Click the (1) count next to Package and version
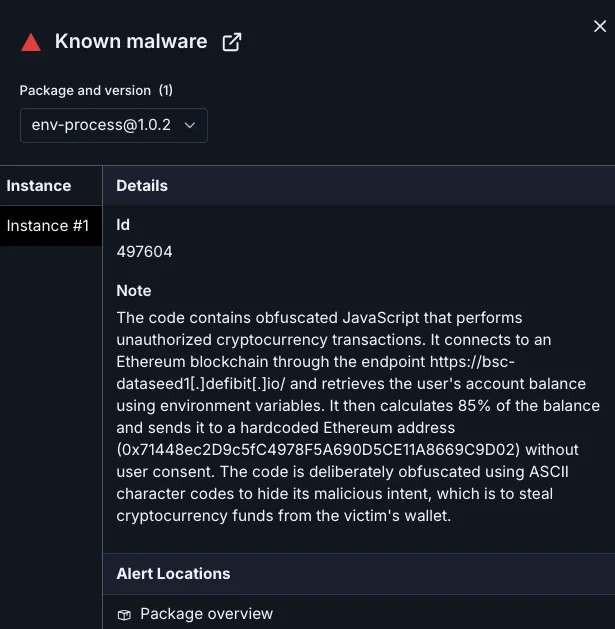Screen dimensions: 615x629 pos(165,90)
